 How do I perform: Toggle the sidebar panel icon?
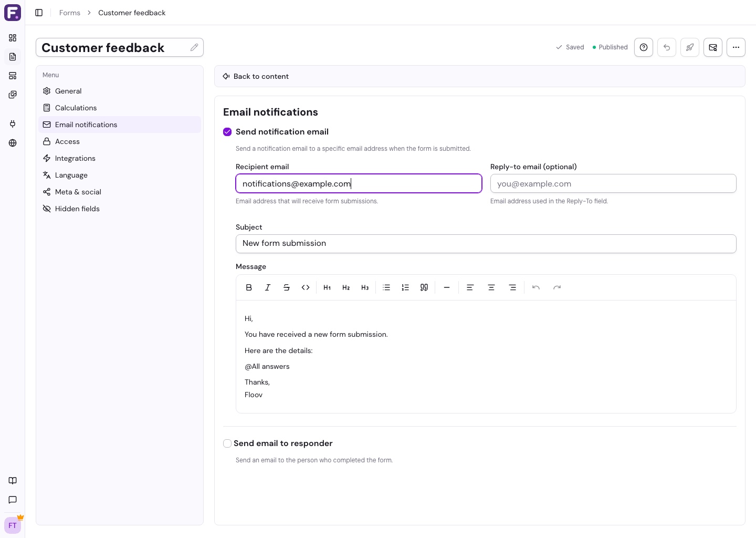[39, 13]
